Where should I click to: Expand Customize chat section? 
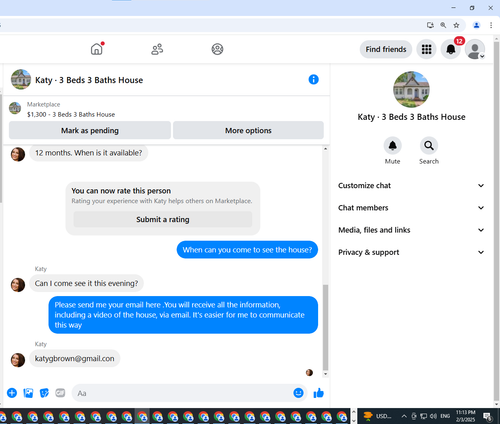(411, 186)
